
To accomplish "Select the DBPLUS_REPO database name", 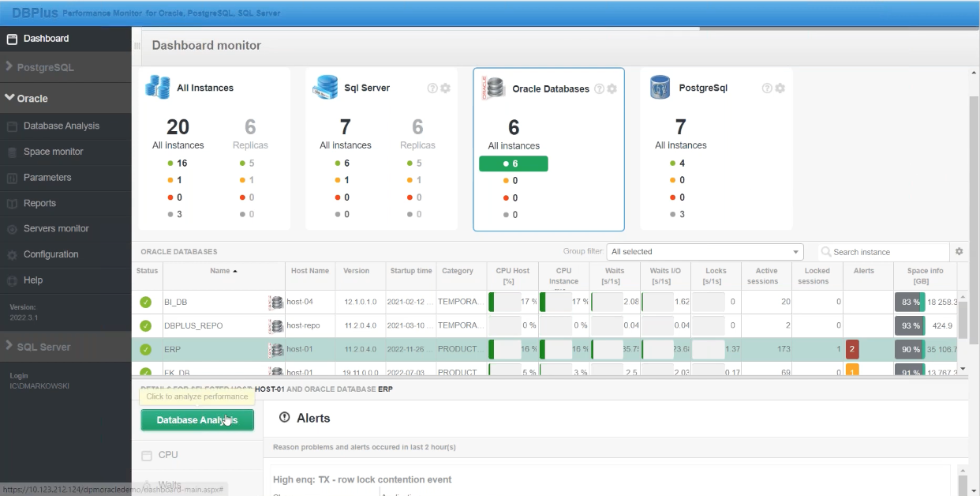I will pos(193,325).
